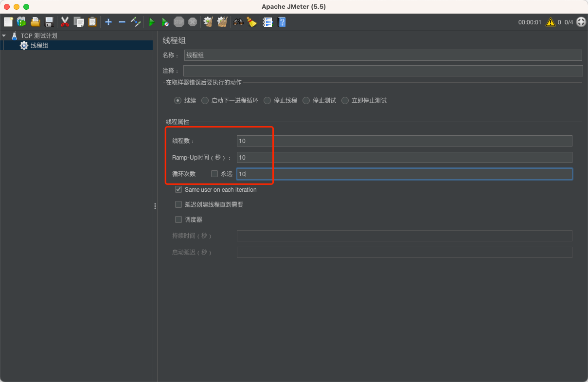The image size is (588, 382).
Task: Click the yellow warning triangle in the status bar
Action: click(551, 22)
